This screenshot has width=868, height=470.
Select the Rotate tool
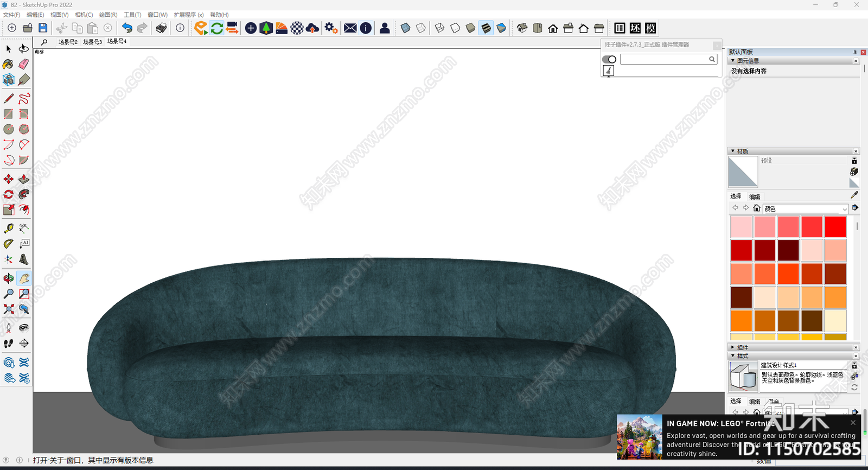pyautogui.click(x=9, y=194)
